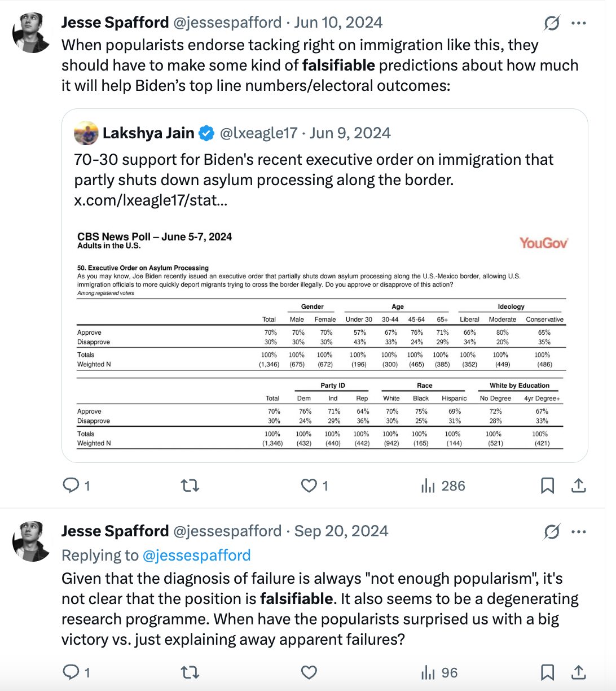This screenshot has height=691, width=616.
Task: Like the first tweet with one heart
Action: click(309, 486)
